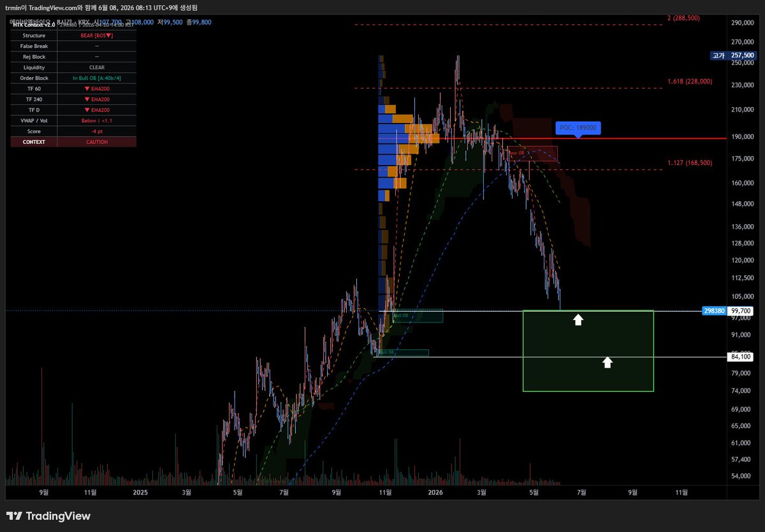This screenshot has width=765, height=532.
Task: Click the In Bull OB [A:40b/4] value
Action: tap(97, 78)
